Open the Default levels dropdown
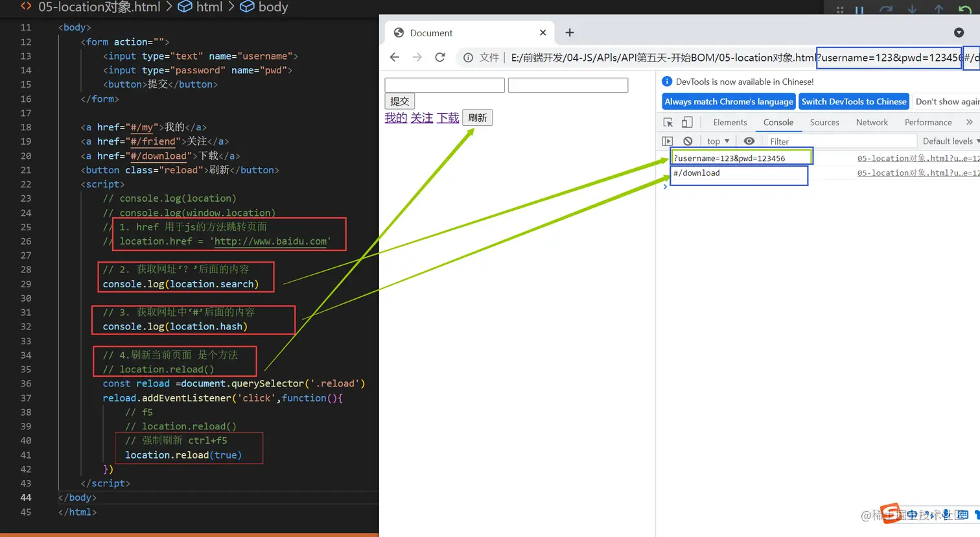The width and height of the screenshot is (980, 537). (x=950, y=141)
